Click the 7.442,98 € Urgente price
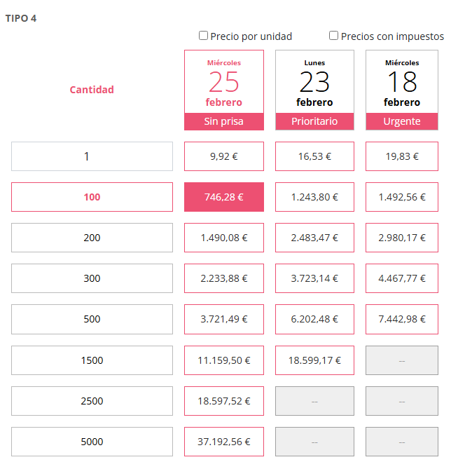The image size is (451, 476). coord(402,319)
